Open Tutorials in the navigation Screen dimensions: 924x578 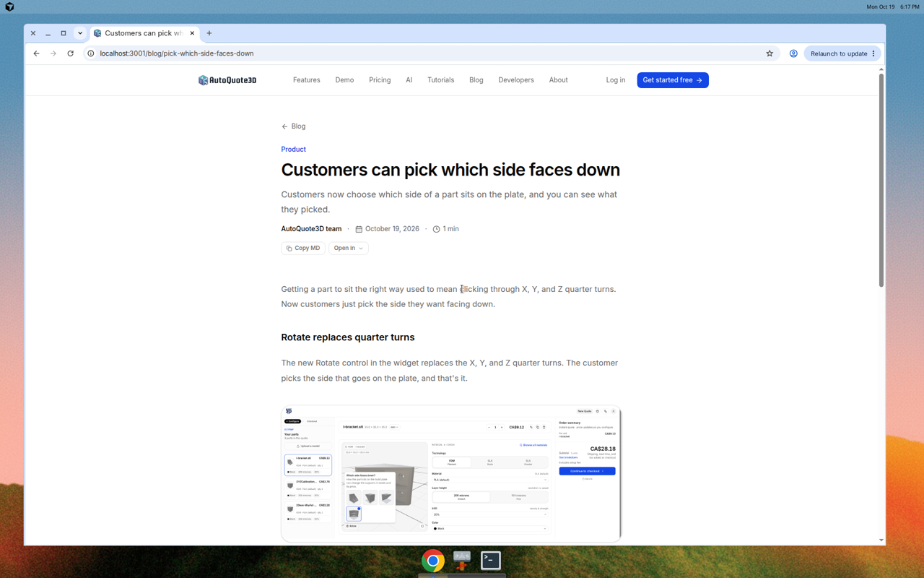coord(440,80)
